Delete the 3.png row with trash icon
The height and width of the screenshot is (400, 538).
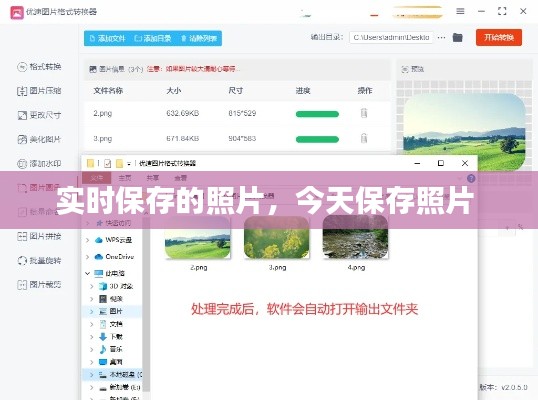pyautogui.click(x=364, y=138)
